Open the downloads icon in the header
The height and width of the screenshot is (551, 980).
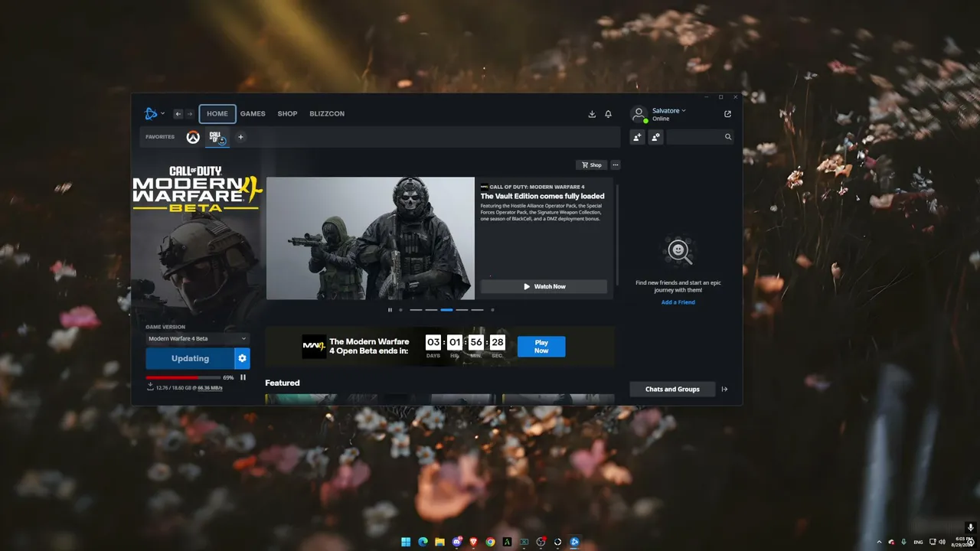pos(592,114)
